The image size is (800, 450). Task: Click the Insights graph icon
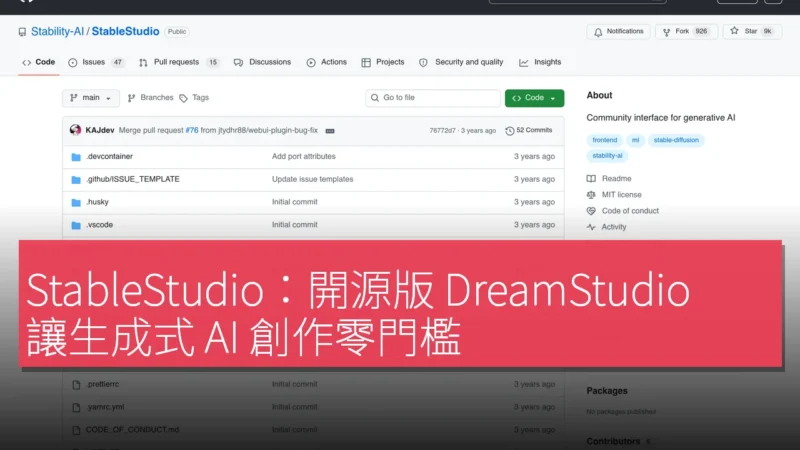523,63
